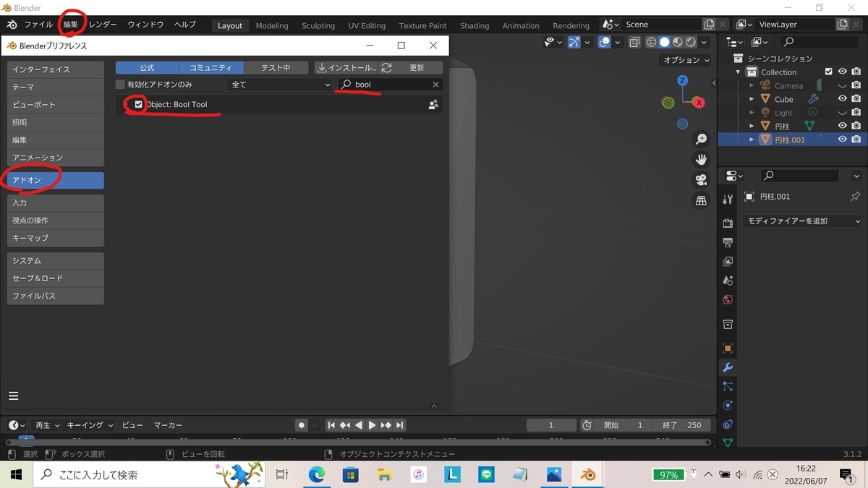This screenshot has height=488, width=868.
Task: Toggle the camera view icon
Action: (701, 179)
